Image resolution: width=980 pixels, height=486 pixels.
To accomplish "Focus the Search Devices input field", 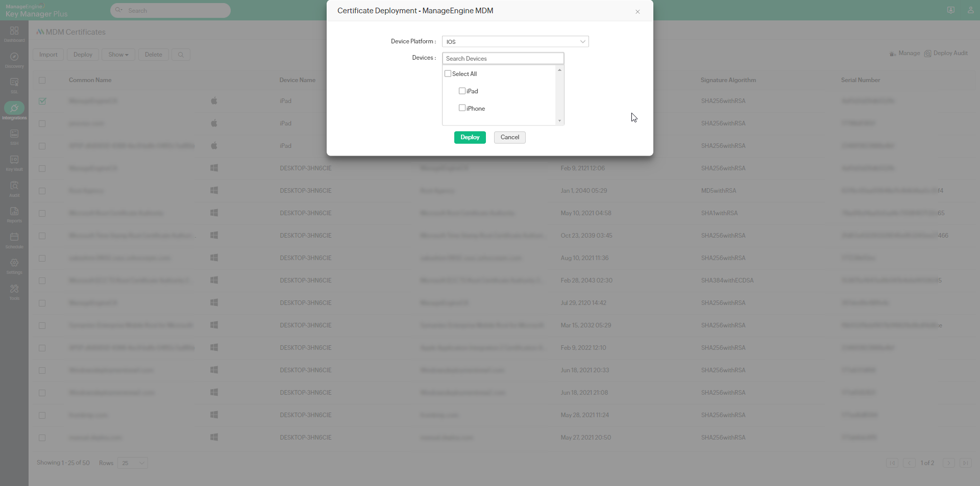I will click(x=503, y=59).
